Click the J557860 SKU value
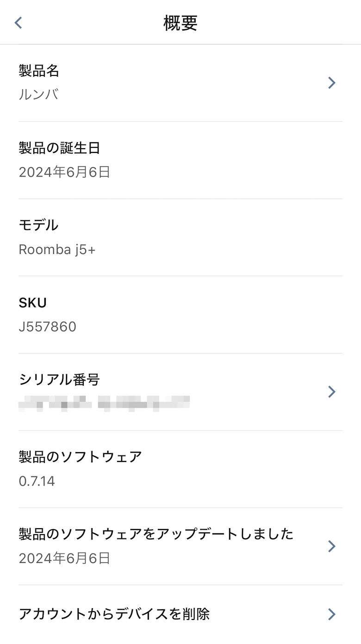The image size is (361, 644). coord(47,327)
